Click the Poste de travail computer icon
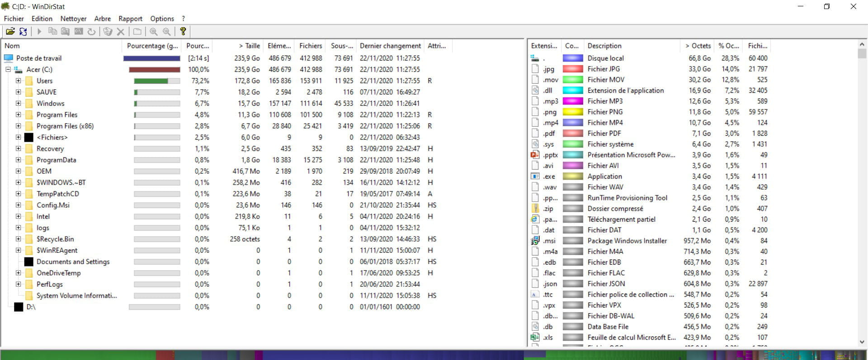Viewport: 868px width, 360px height. point(9,58)
